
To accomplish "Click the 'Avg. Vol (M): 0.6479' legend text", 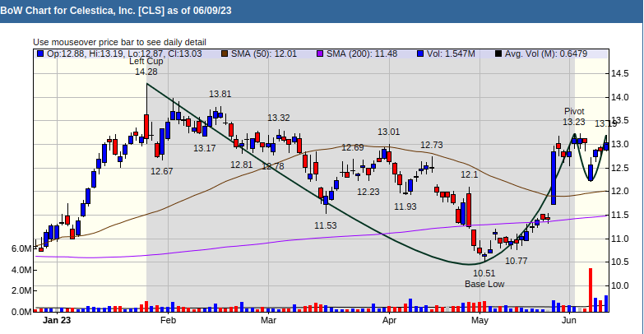I will point(546,53).
